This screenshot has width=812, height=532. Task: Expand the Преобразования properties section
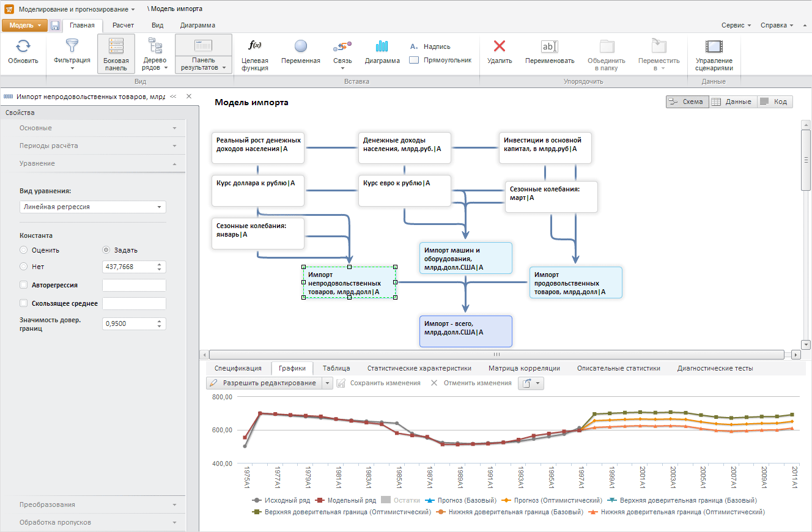(x=98, y=504)
